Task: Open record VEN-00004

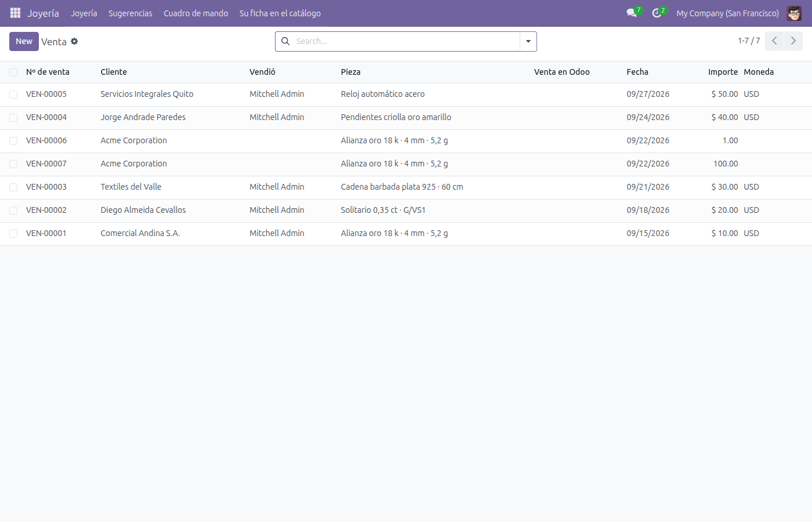Action: tap(46, 117)
